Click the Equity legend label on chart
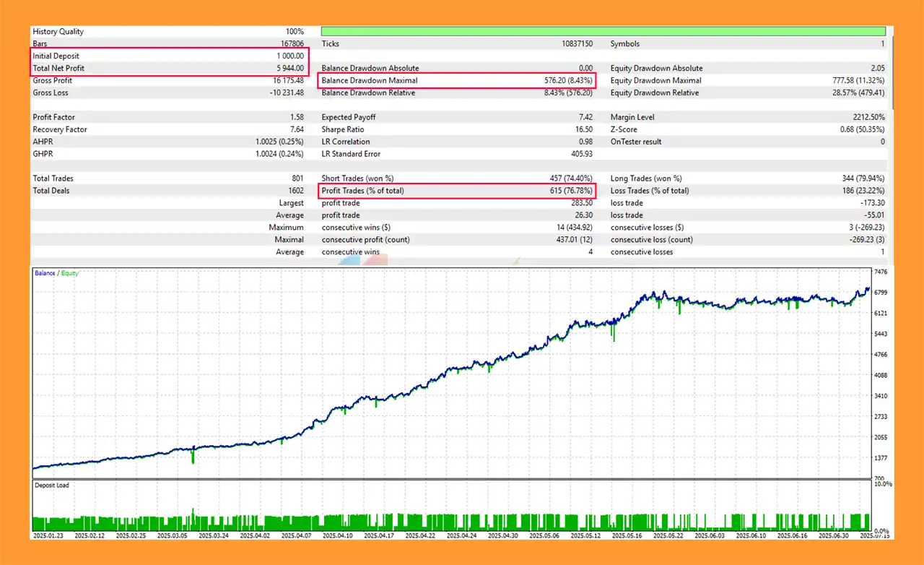This screenshot has height=565, width=924. pos(70,274)
